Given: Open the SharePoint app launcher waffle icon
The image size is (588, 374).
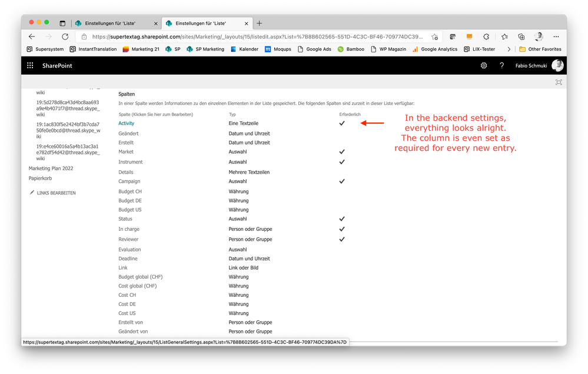Looking at the screenshot, I should point(30,65).
